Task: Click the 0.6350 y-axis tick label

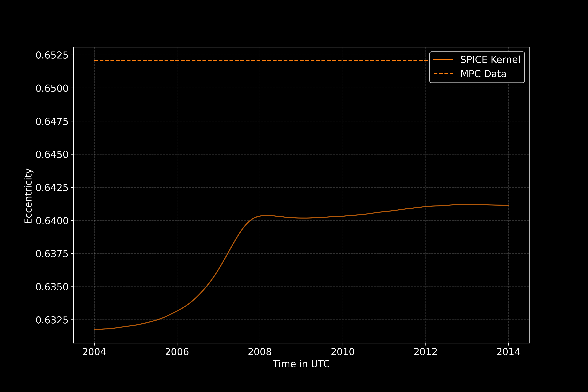Action: [x=52, y=287]
